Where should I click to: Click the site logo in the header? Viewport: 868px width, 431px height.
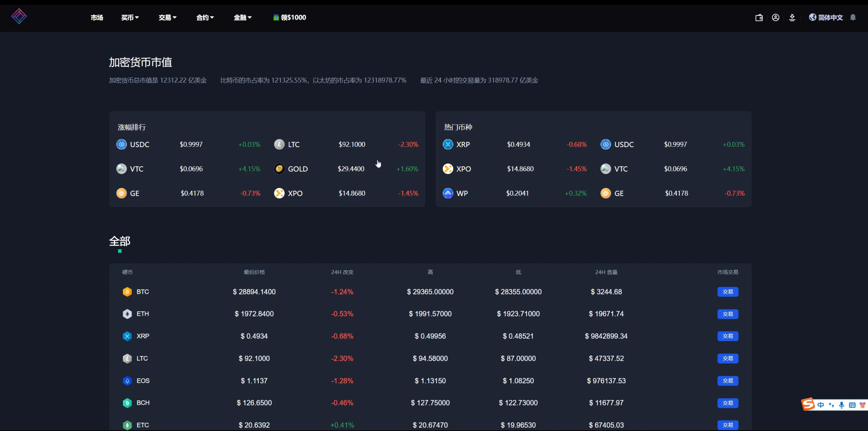(19, 16)
